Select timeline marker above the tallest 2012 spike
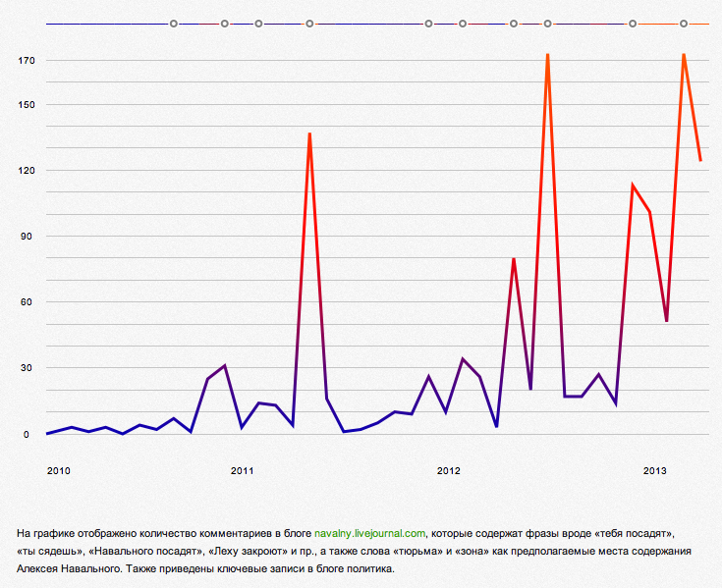 tap(547, 24)
